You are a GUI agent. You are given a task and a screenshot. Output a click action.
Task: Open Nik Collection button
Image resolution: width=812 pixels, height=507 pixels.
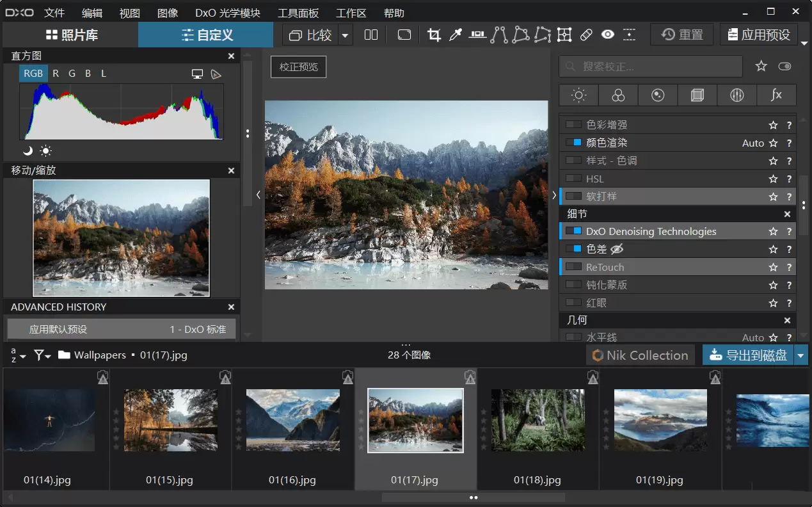point(641,355)
